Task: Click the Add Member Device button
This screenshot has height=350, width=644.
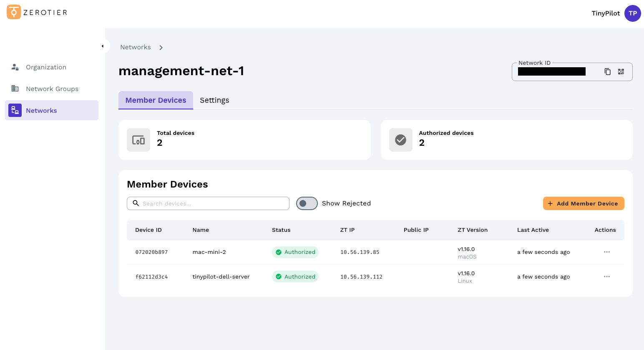Action: click(x=584, y=203)
